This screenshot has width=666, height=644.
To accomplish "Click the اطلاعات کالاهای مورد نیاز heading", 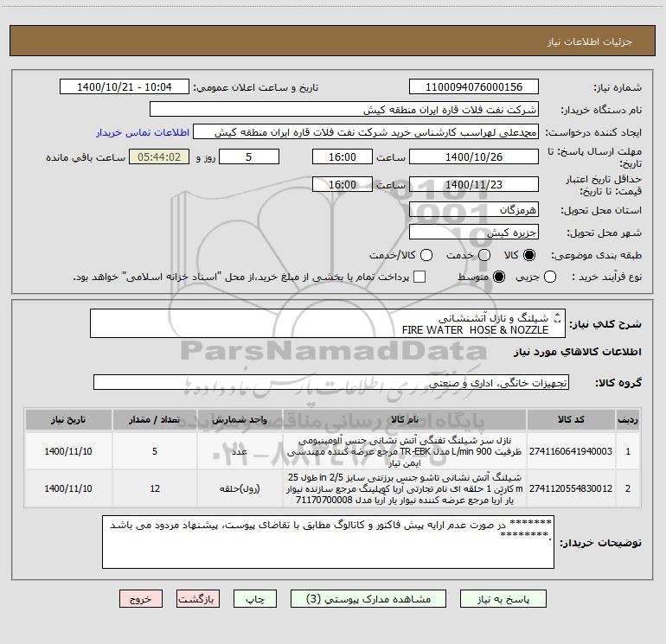I will [x=578, y=352].
